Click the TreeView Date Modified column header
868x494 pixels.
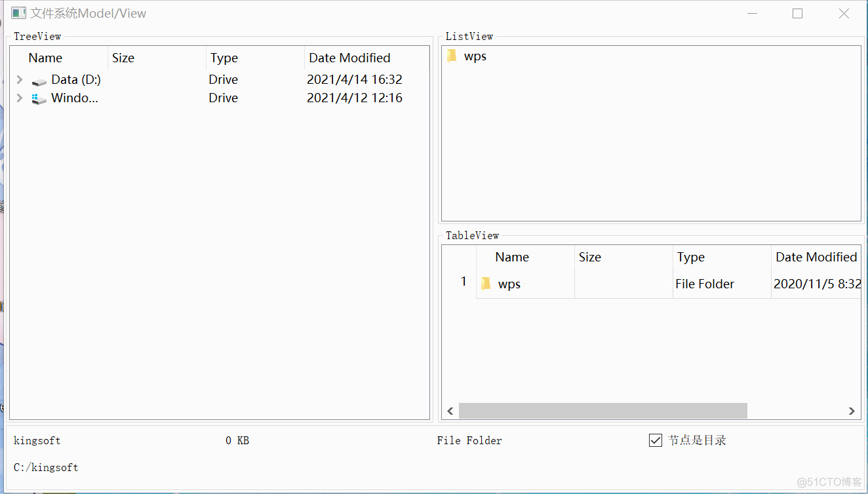[366, 58]
